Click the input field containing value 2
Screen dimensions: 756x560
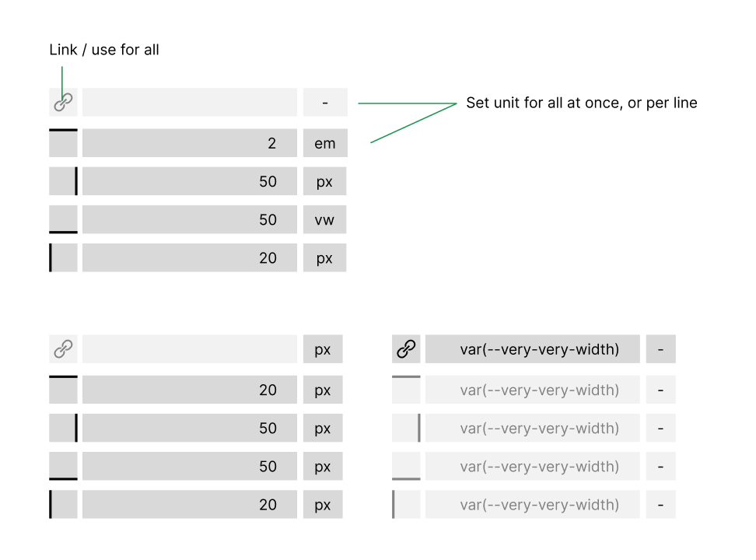click(190, 143)
